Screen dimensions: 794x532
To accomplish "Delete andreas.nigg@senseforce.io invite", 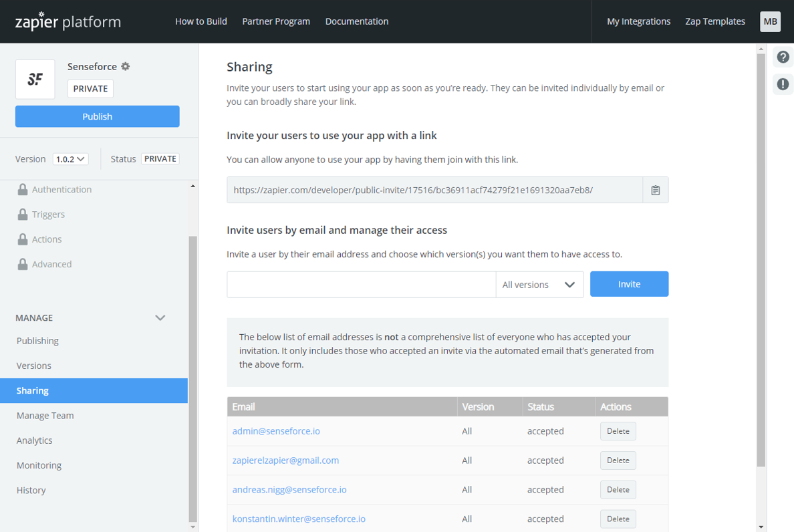I will [x=618, y=490].
